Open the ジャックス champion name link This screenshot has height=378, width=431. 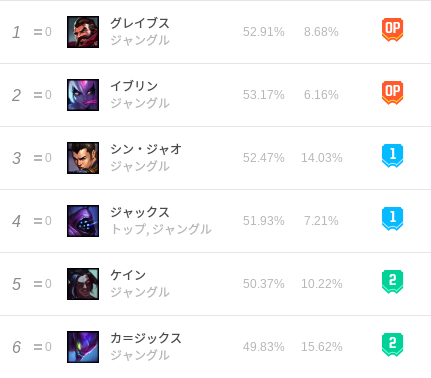coord(140,212)
